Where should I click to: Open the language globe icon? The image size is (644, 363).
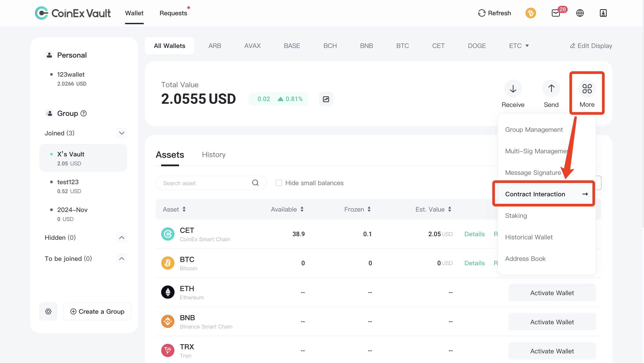click(580, 13)
